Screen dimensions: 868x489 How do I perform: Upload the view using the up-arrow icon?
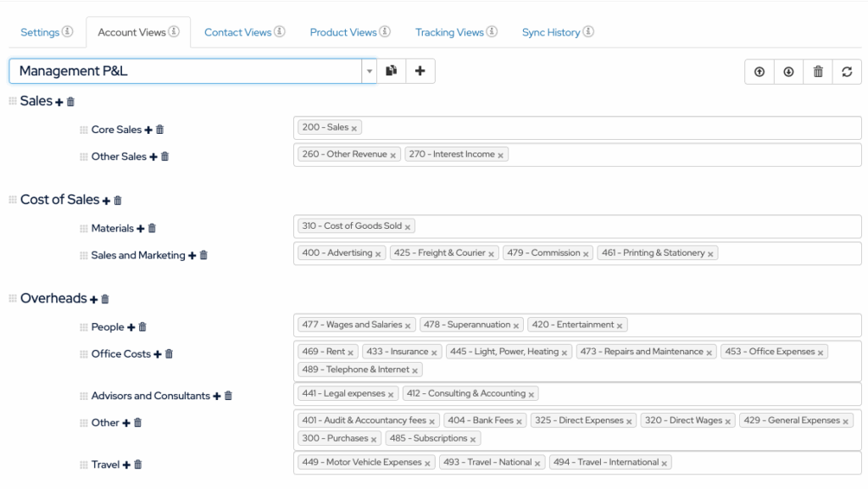(759, 72)
